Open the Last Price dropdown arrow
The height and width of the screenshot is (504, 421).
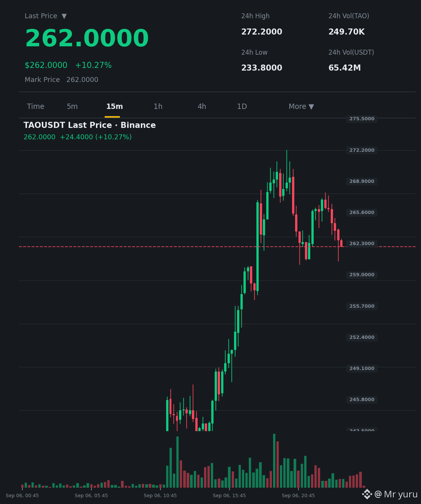click(x=64, y=16)
